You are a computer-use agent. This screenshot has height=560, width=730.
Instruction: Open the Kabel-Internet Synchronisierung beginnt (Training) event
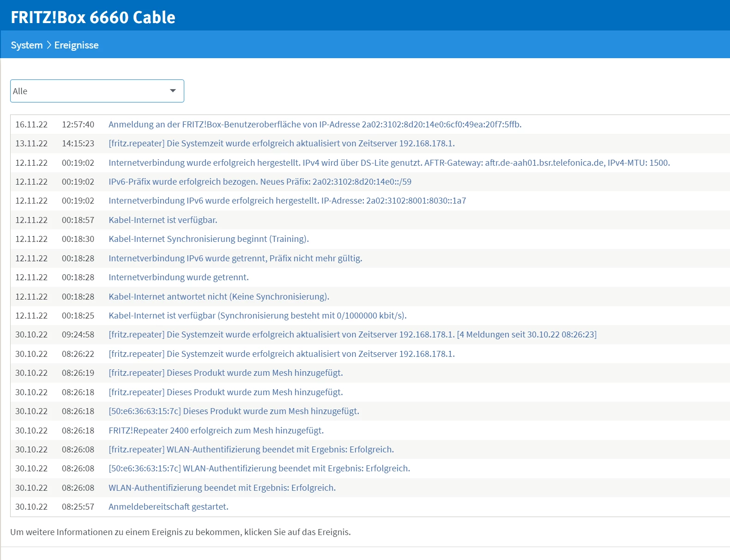pyautogui.click(x=209, y=239)
